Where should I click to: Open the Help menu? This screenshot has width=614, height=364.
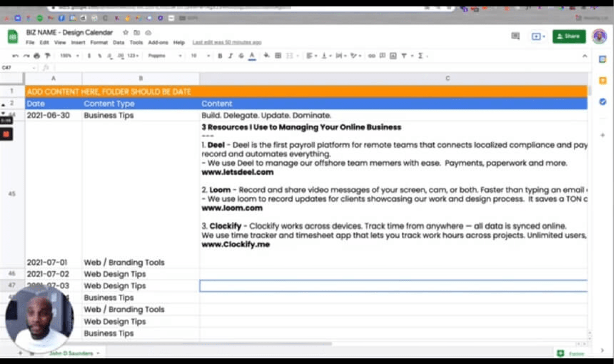point(179,43)
